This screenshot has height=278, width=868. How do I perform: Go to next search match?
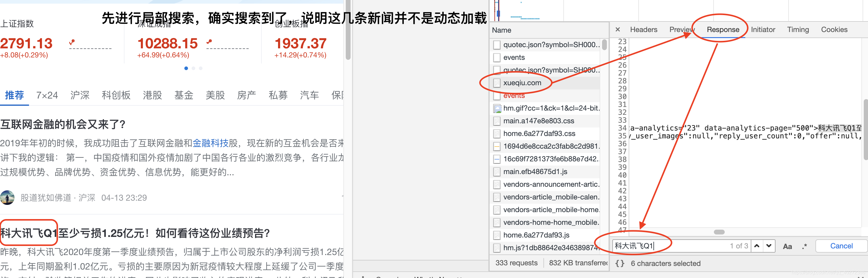coord(769,246)
